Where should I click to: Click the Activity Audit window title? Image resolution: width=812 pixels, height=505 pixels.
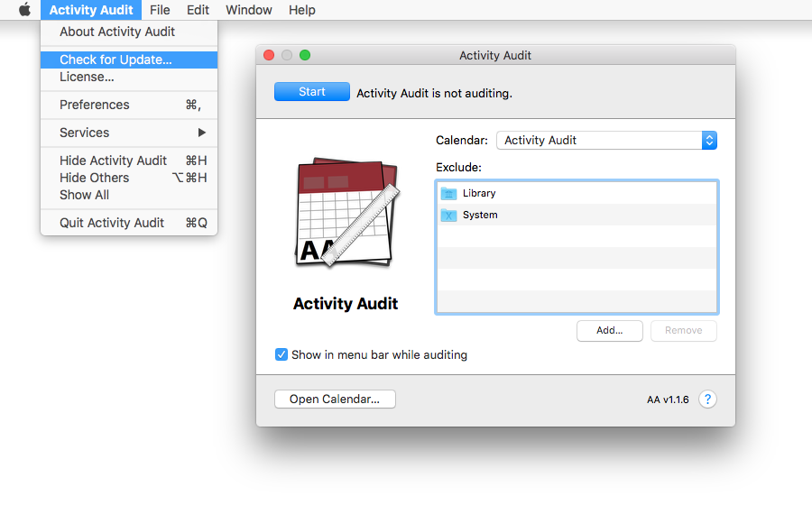coord(495,55)
